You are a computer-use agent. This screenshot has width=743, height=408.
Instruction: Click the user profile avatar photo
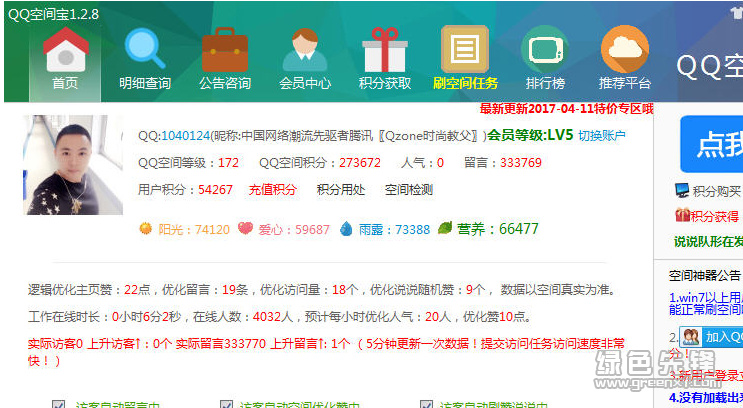(x=73, y=165)
